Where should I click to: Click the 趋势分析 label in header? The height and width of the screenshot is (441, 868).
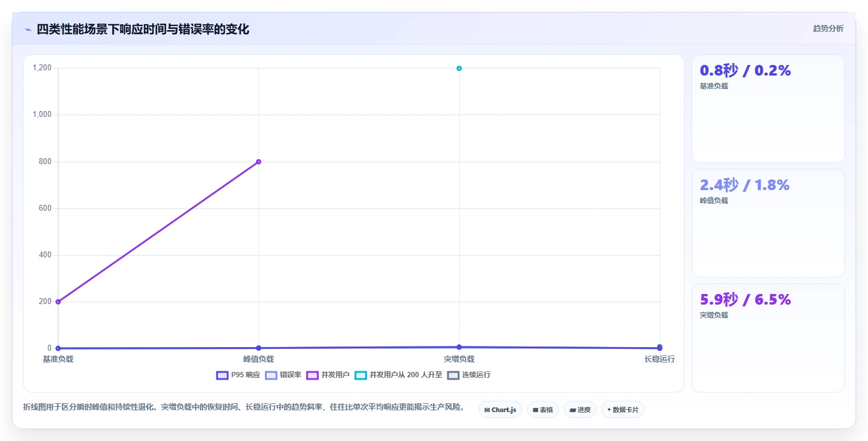(x=828, y=28)
